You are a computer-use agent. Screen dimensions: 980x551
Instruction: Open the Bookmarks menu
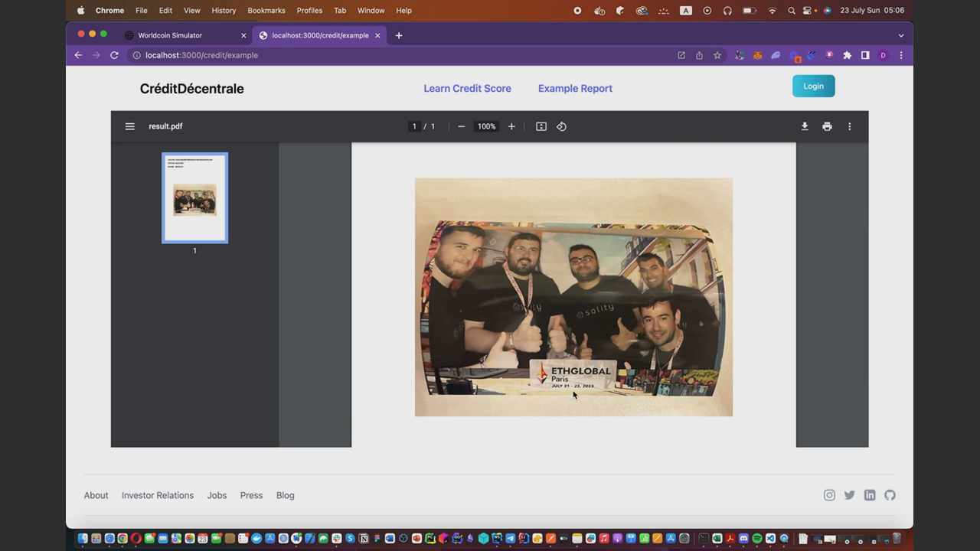[x=266, y=11]
